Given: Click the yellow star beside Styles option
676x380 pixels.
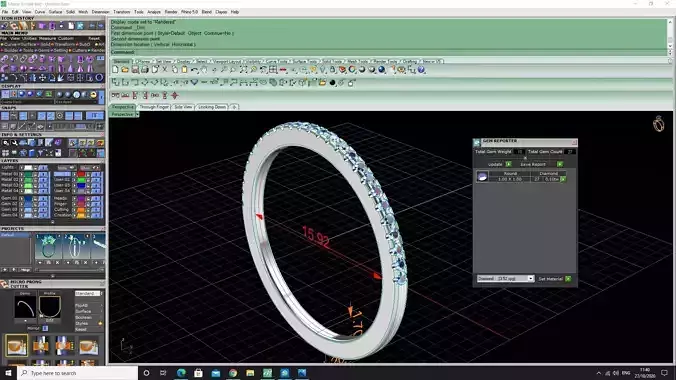Looking at the screenshot, I should click(100, 323).
